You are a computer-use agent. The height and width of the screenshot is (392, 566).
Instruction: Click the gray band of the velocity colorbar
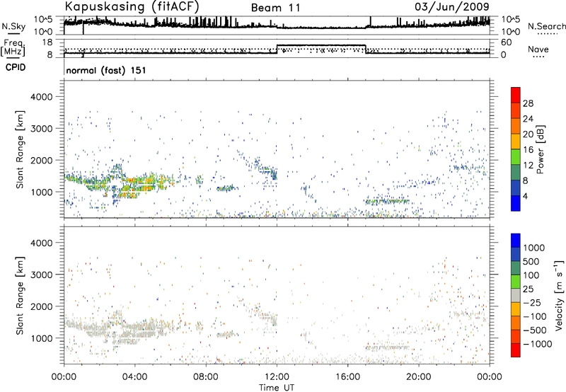[516, 296]
